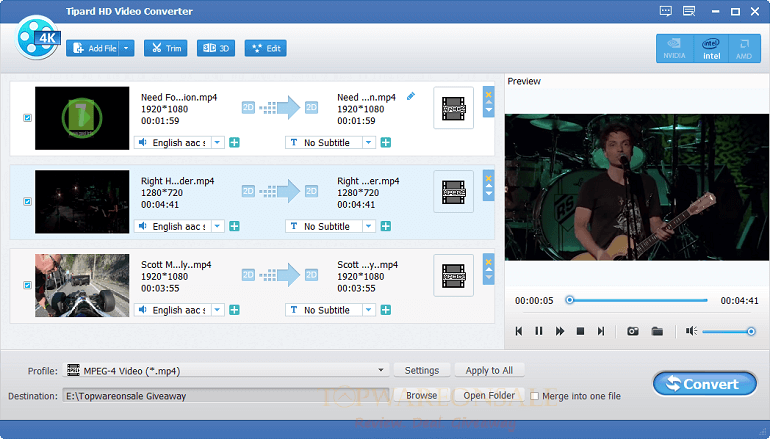Tick Merge into one file checkbox
The height and width of the screenshot is (439, 770).
[x=535, y=396]
